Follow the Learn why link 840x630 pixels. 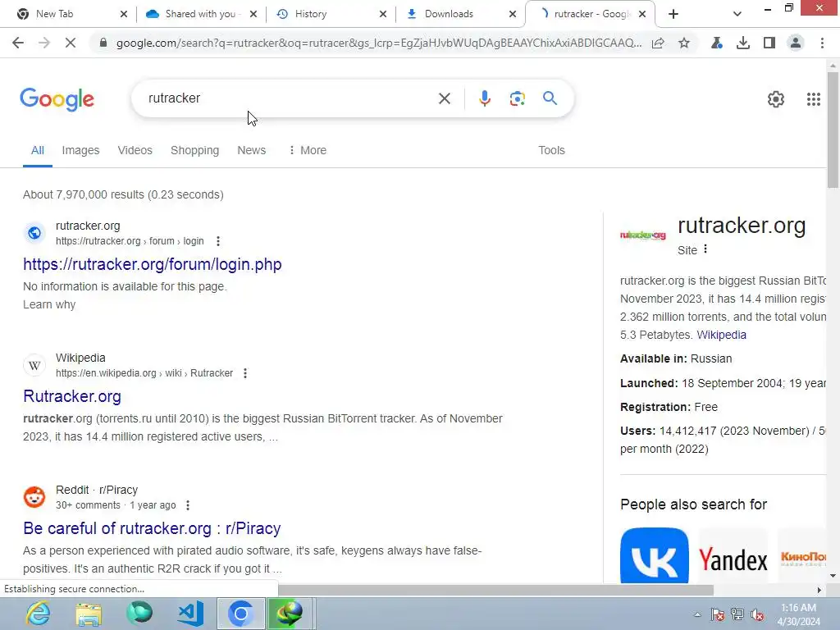pos(49,305)
